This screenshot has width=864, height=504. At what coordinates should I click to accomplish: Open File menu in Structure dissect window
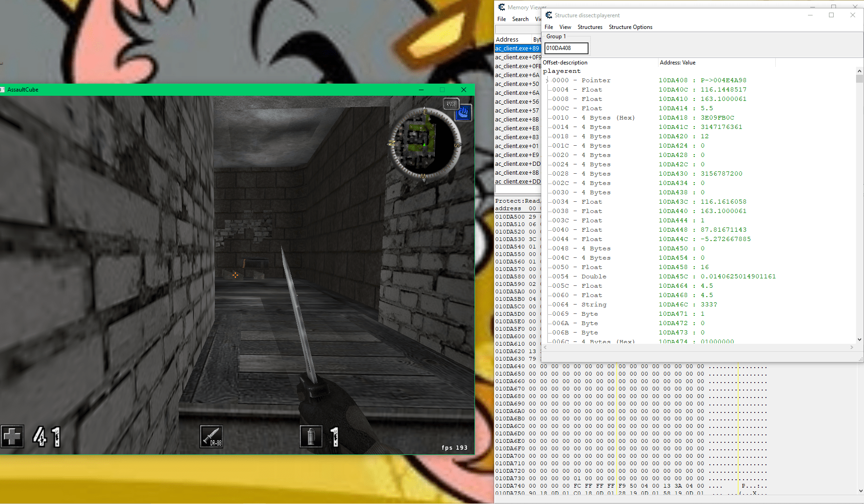pyautogui.click(x=549, y=27)
